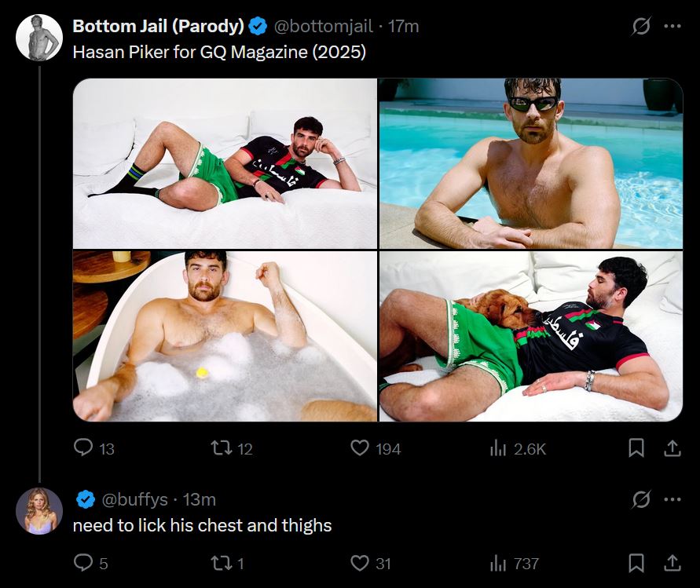
Task: Open more options on @buffys reply
Action: point(673,499)
